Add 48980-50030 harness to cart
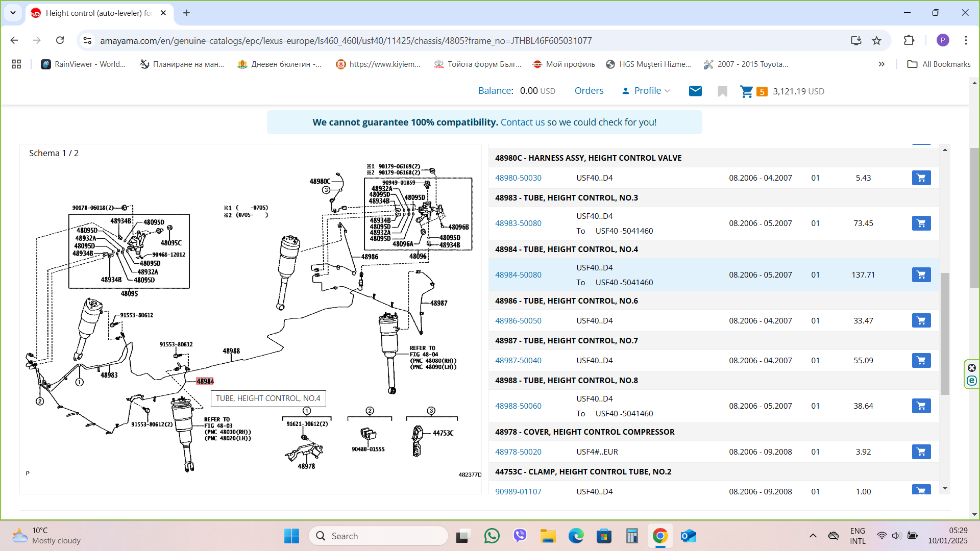Screen dimensions: 980x551 921,178
